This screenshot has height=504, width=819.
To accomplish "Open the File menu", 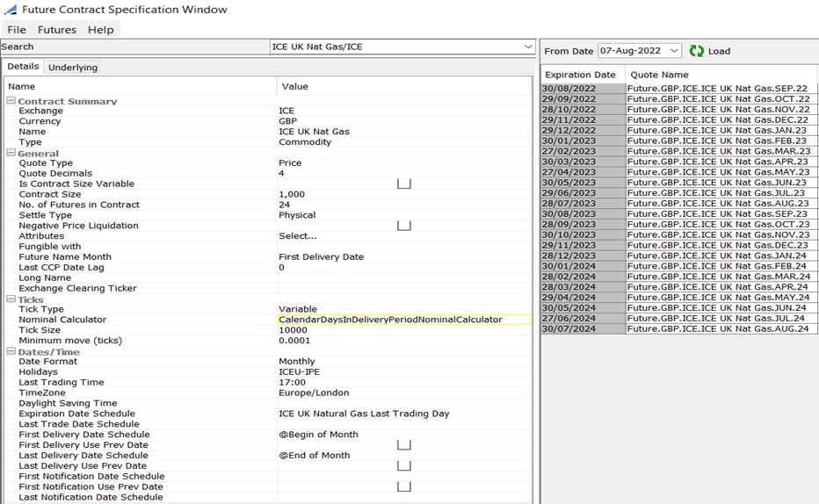I will pyautogui.click(x=17, y=30).
